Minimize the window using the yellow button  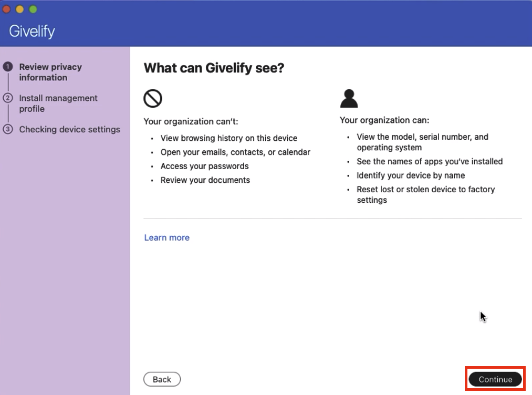pyautogui.click(x=20, y=9)
